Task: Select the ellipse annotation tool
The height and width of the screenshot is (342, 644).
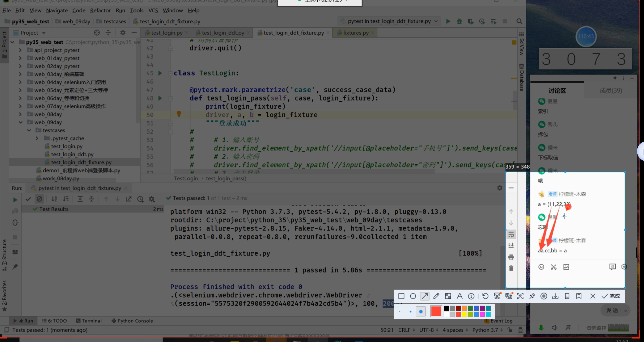Action: point(413,296)
